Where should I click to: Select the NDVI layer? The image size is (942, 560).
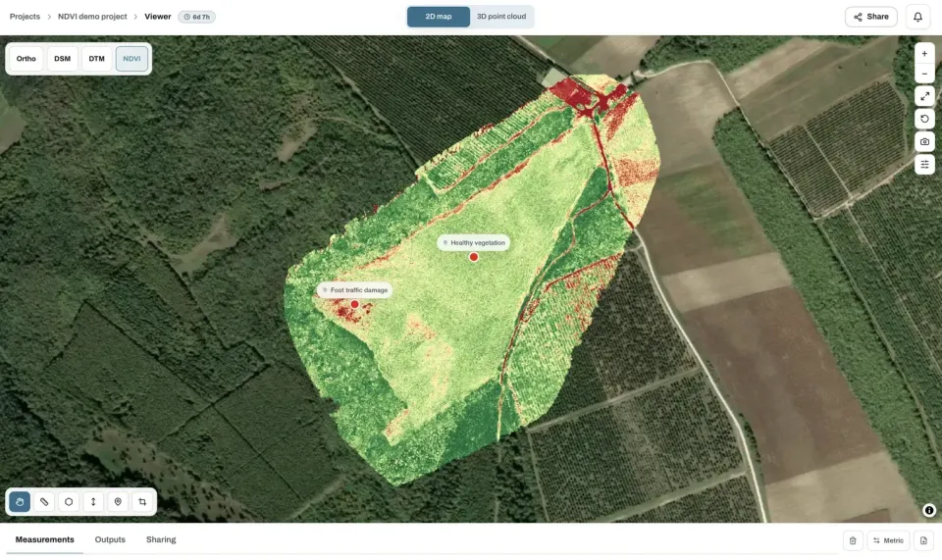131,59
